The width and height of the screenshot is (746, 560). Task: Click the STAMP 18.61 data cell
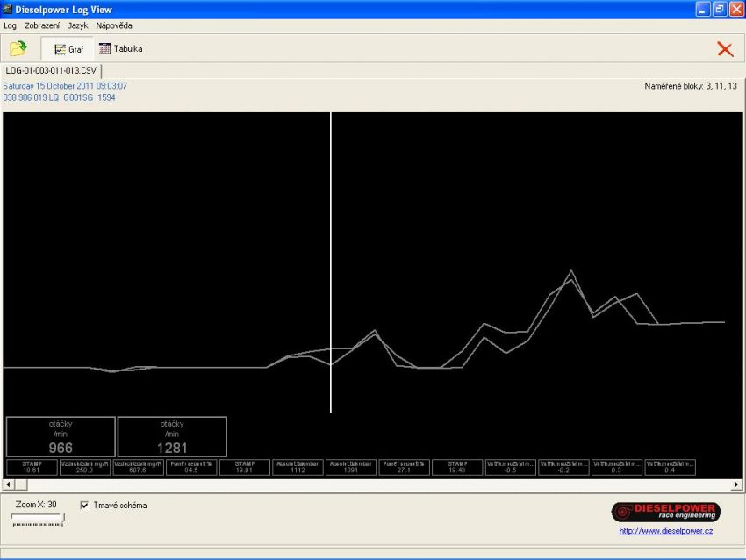pyautogui.click(x=31, y=467)
